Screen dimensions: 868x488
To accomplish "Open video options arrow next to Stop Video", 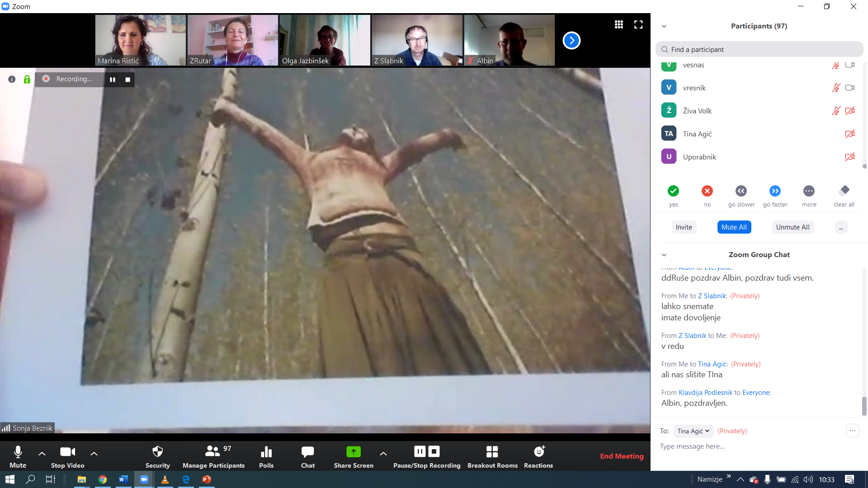I will tap(94, 453).
